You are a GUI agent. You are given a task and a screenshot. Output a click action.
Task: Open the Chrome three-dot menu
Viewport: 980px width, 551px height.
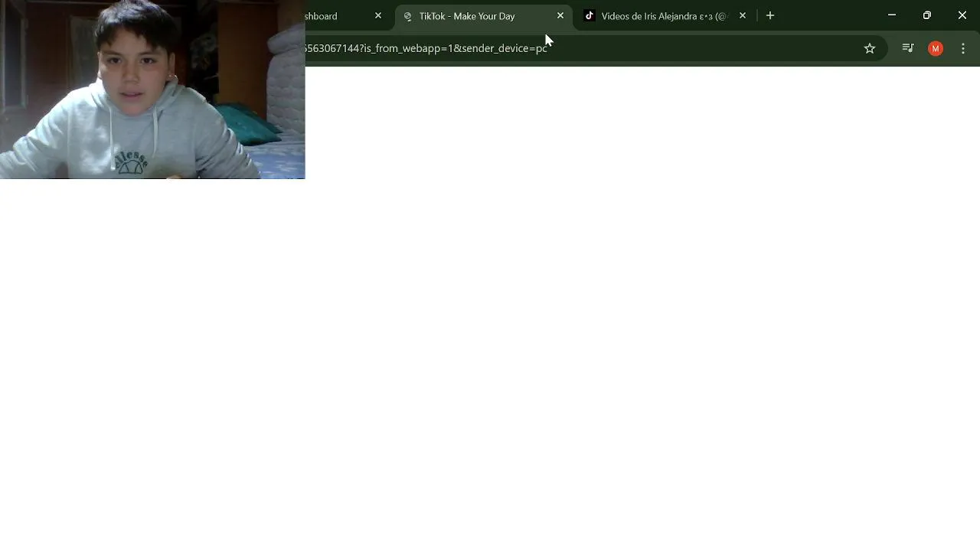963,48
